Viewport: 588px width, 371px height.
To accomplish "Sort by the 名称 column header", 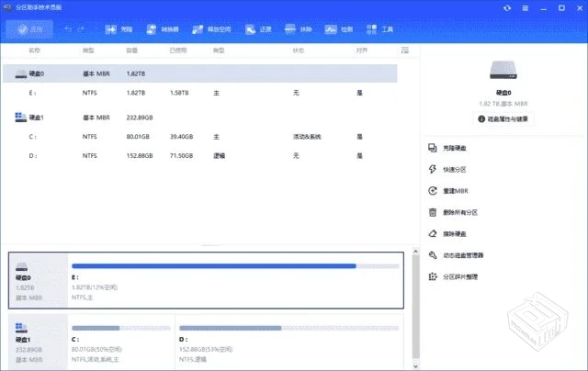I will pos(34,51).
